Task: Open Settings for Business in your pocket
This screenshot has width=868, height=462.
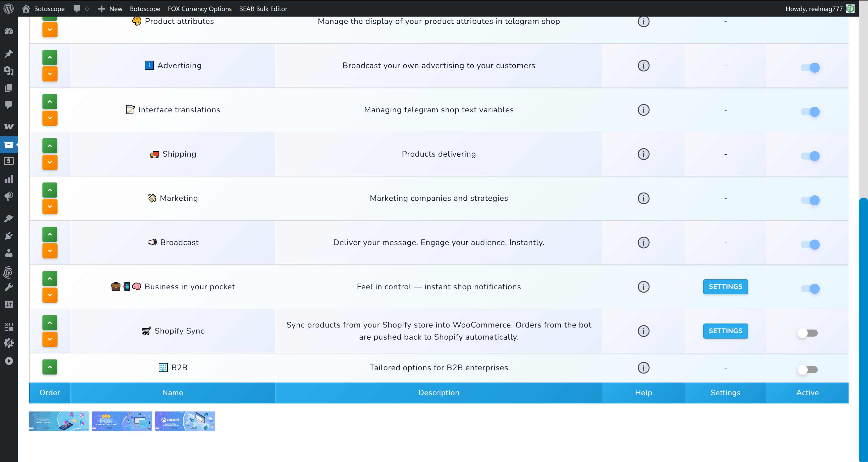Action: click(x=725, y=287)
